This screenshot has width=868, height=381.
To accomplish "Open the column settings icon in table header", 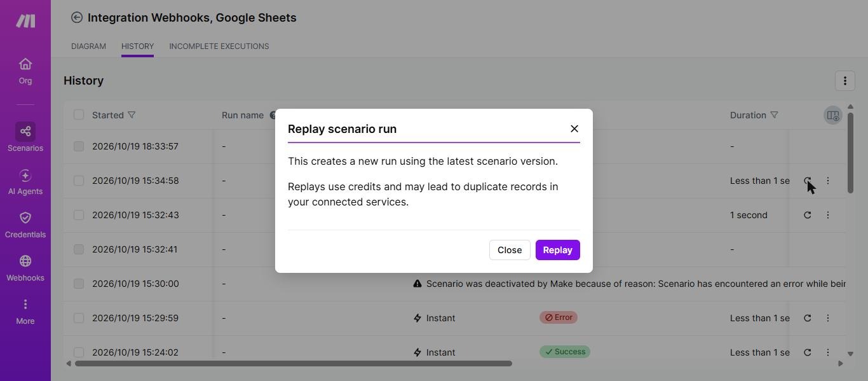I will [x=832, y=115].
